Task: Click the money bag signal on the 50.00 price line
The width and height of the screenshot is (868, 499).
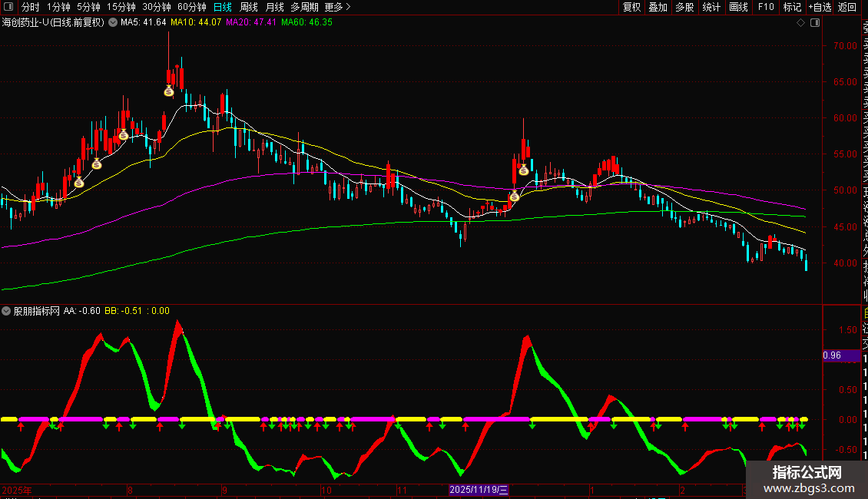Action: click(514, 196)
